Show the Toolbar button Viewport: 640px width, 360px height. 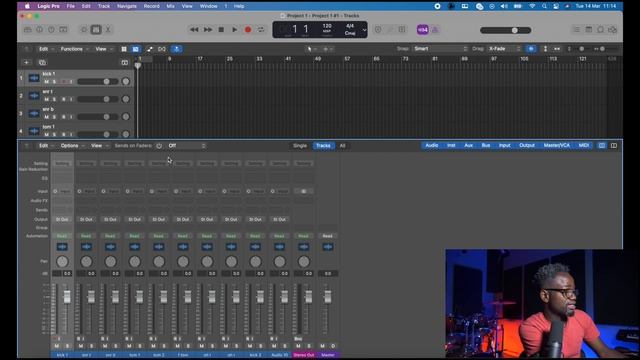tap(63, 30)
